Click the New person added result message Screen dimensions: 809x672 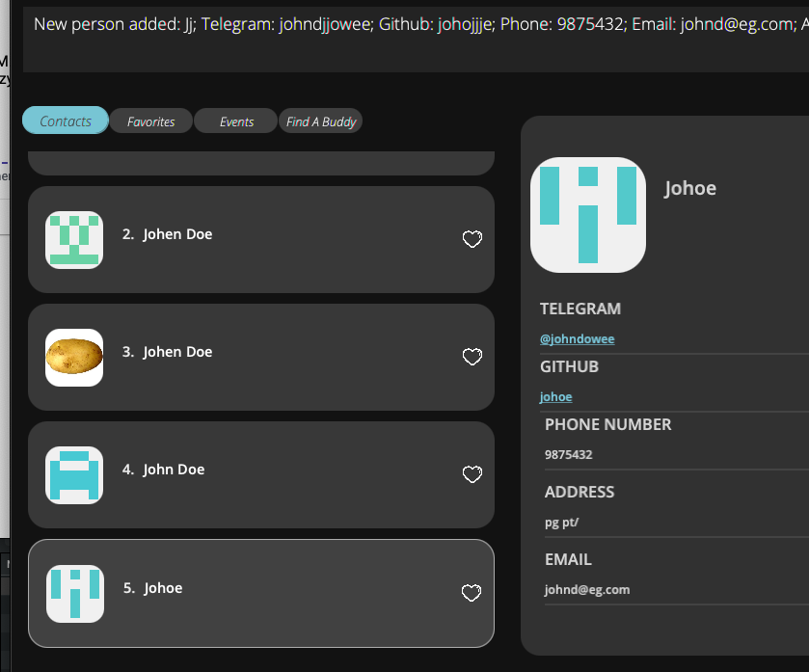[416, 40]
